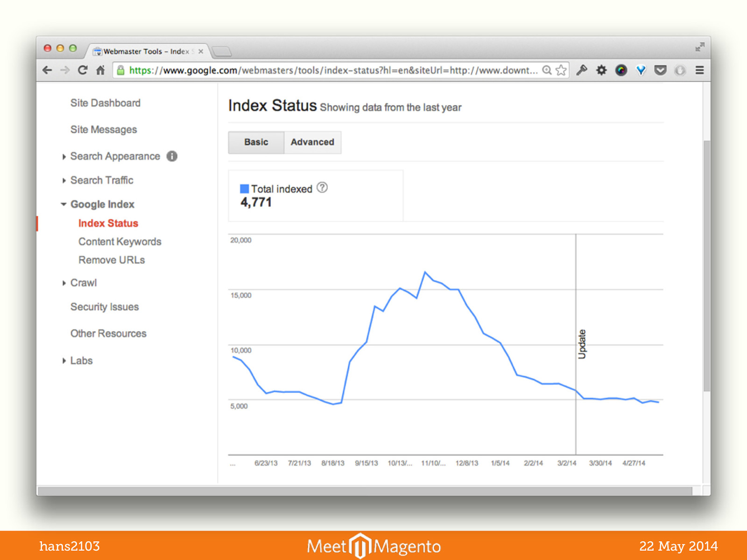747x560 pixels.
Task: Open the Chrome hamburger menu
Action: tap(699, 70)
